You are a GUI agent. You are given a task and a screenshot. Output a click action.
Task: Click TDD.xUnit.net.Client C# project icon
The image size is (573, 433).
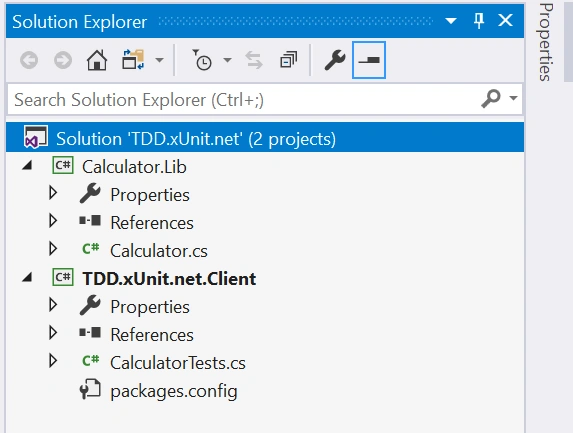point(63,277)
